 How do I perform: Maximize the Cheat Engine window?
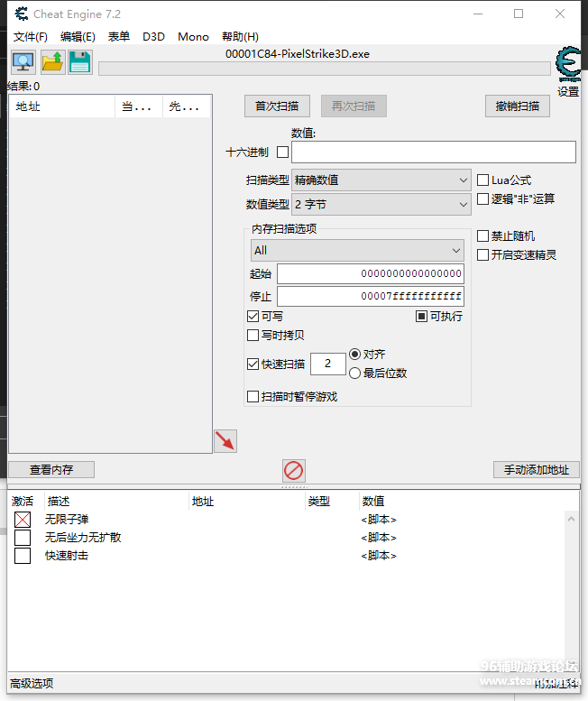[x=519, y=14]
